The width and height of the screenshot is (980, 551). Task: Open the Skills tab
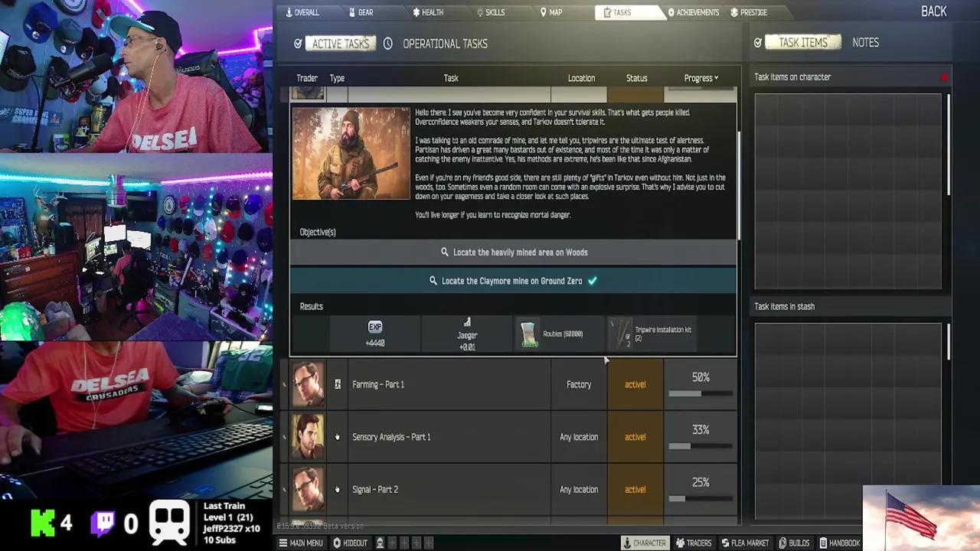(490, 12)
